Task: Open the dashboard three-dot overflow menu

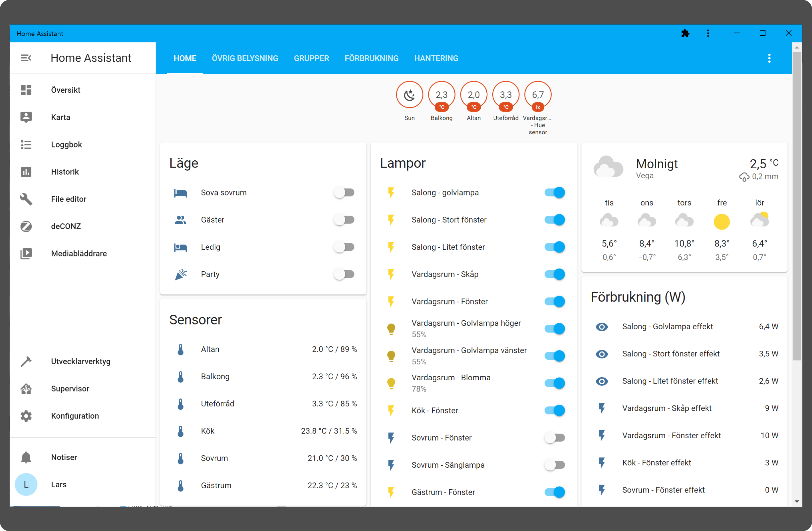Action: tap(769, 58)
